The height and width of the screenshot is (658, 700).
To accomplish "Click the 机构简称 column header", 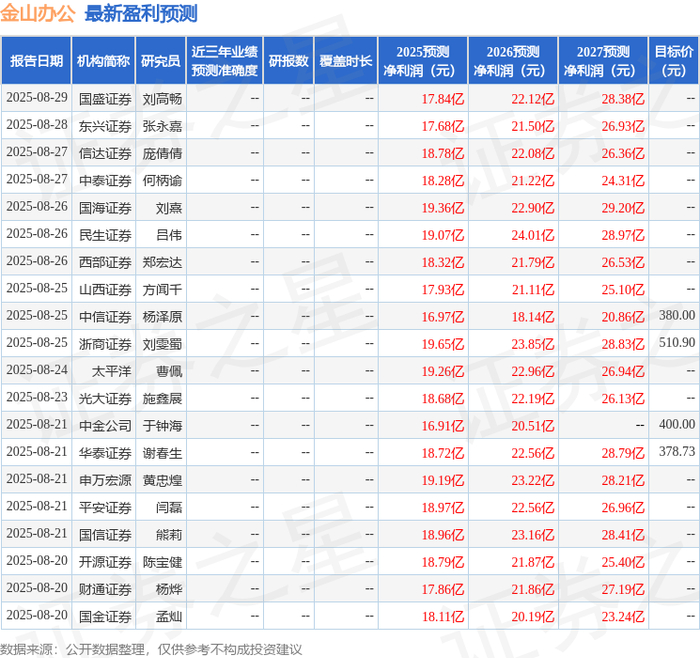I will point(103,61).
